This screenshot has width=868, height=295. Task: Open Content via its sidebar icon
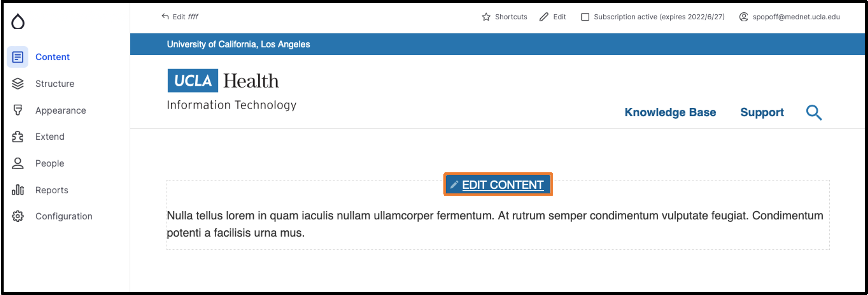pos(18,57)
